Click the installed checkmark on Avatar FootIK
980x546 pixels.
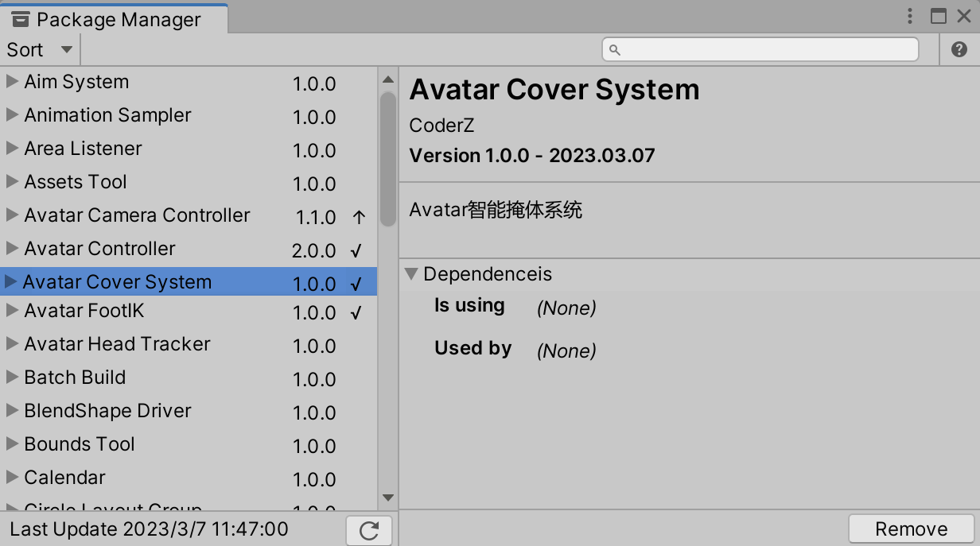point(356,312)
